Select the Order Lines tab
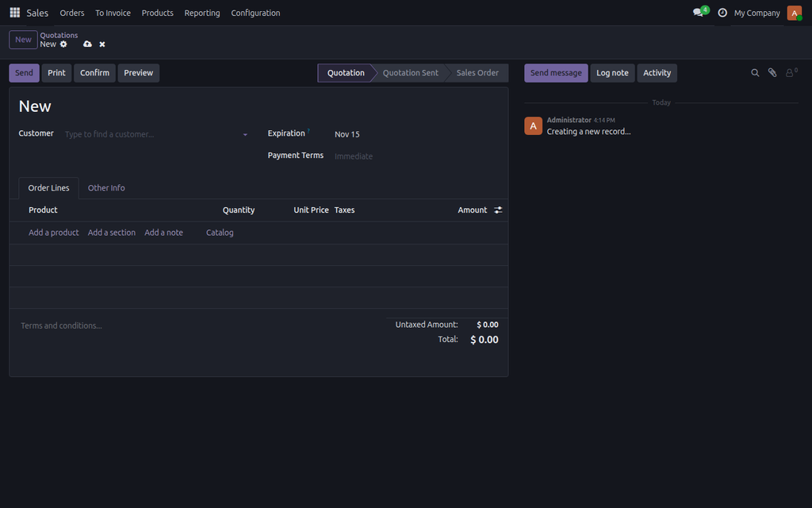This screenshot has height=508, width=812. 48,188
